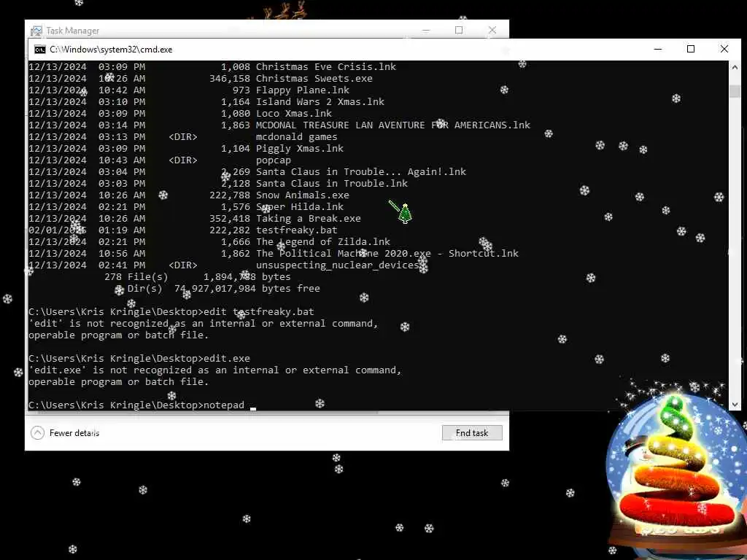Click the 'bytes free' summary line

(217, 289)
